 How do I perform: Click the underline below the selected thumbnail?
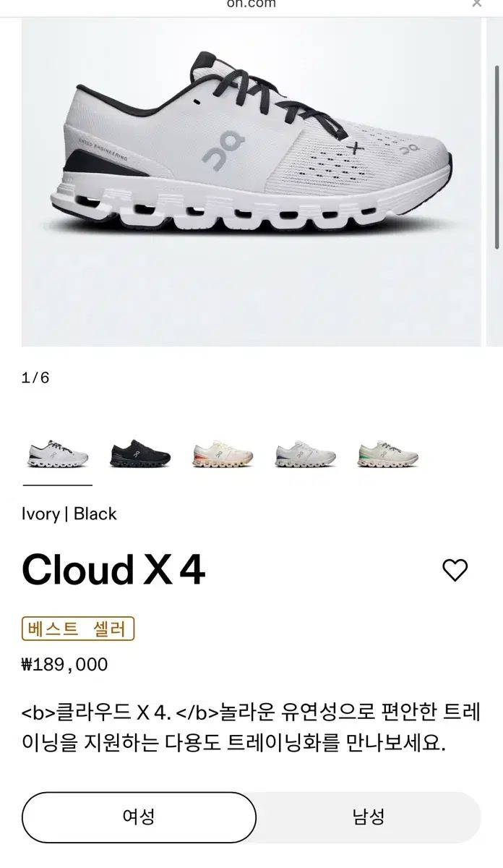click(58, 485)
